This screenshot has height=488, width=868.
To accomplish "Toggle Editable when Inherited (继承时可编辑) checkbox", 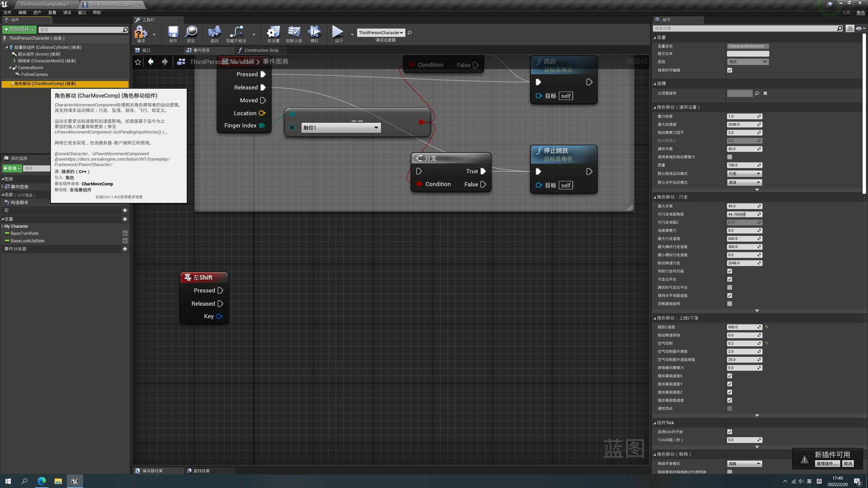I will coord(730,70).
